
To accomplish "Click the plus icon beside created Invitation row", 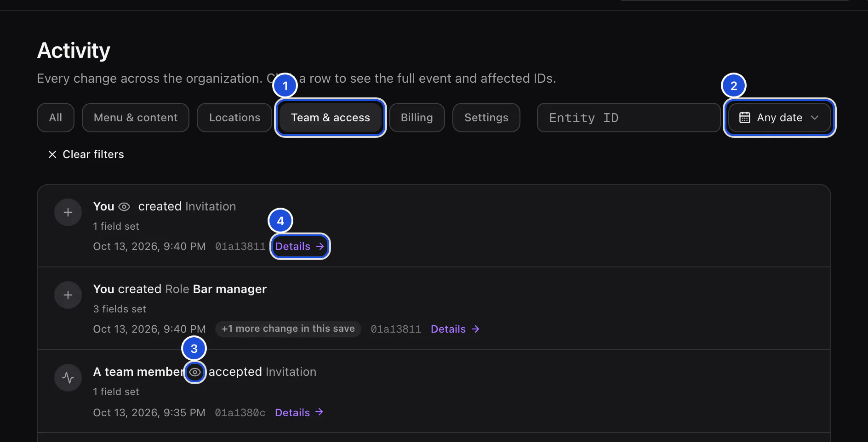I will [x=68, y=212].
